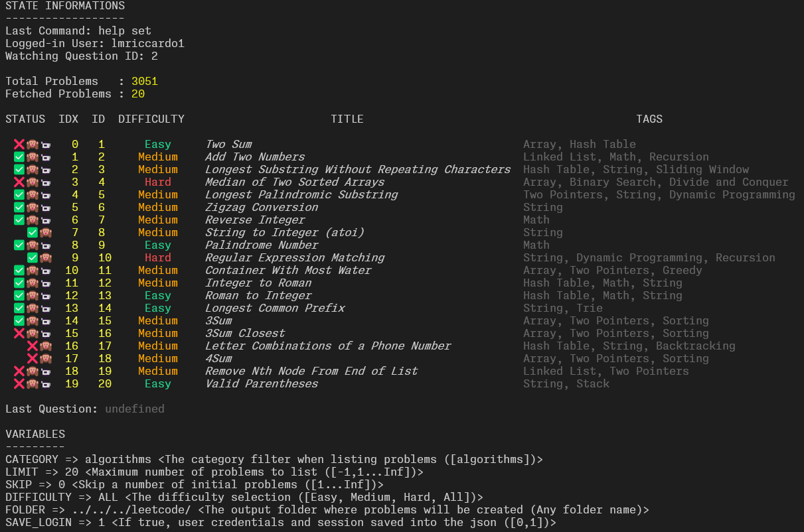The width and height of the screenshot is (804, 532).
Task: Click the green check for Longest Palindromic Substring
Action: point(19,194)
